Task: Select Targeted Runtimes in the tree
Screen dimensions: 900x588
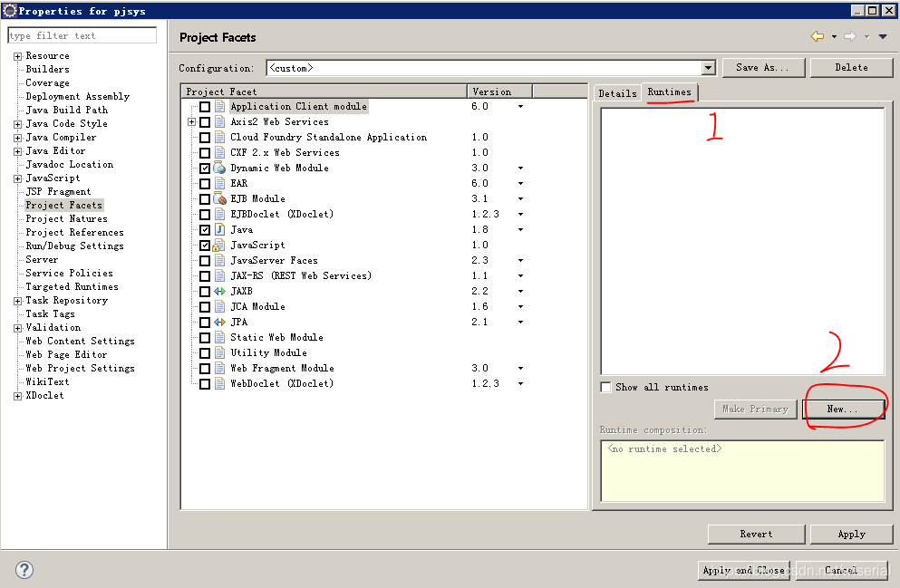Action: pos(72,286)
